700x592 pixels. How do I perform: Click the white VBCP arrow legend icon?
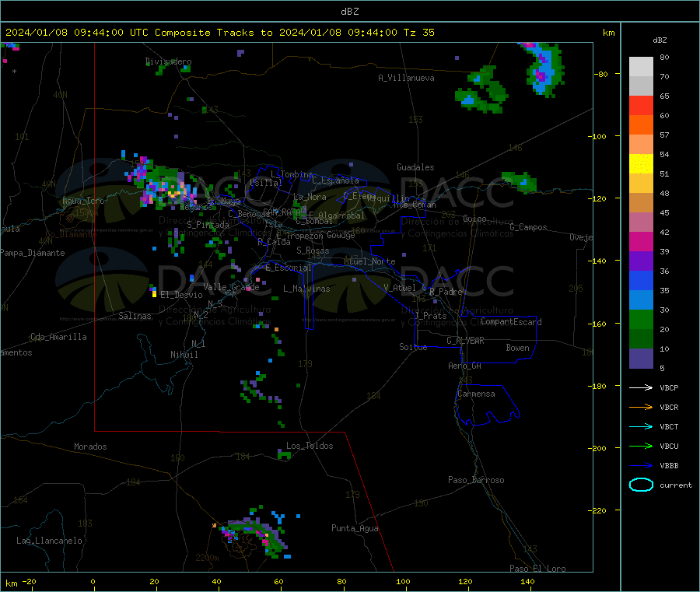click(x=641, y=387)
